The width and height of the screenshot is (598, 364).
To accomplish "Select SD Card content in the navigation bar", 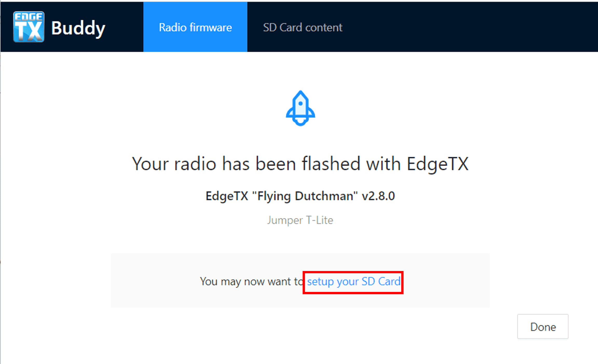I will coord(302,27).
